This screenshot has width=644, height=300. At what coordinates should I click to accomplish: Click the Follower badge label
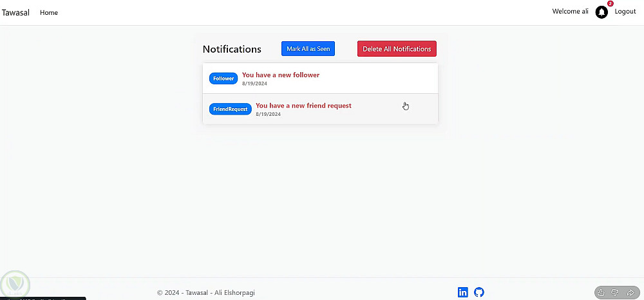click(x=223, y=79)
